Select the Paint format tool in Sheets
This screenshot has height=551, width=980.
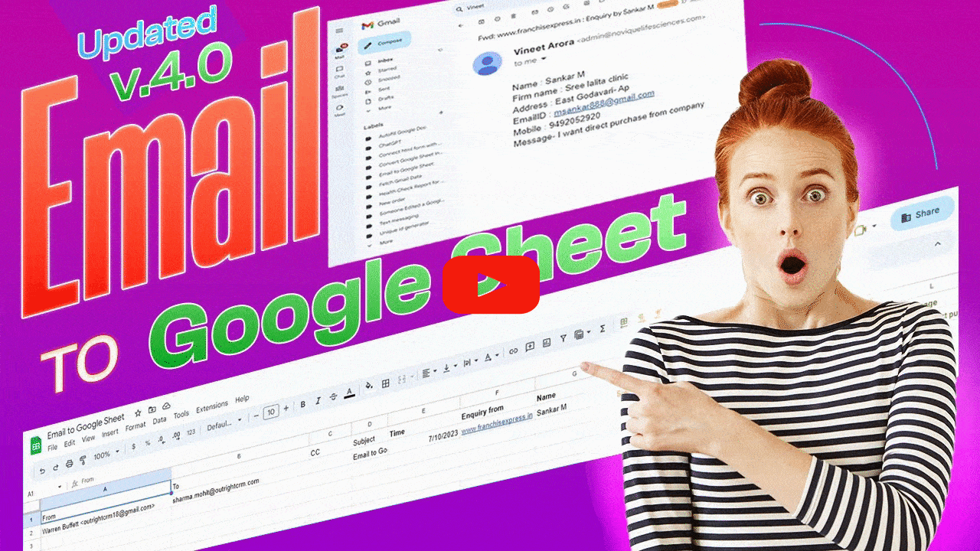[83, 460]
